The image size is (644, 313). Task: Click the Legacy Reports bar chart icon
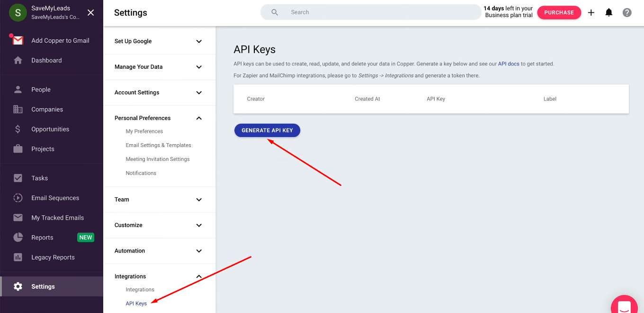(18, 258)
